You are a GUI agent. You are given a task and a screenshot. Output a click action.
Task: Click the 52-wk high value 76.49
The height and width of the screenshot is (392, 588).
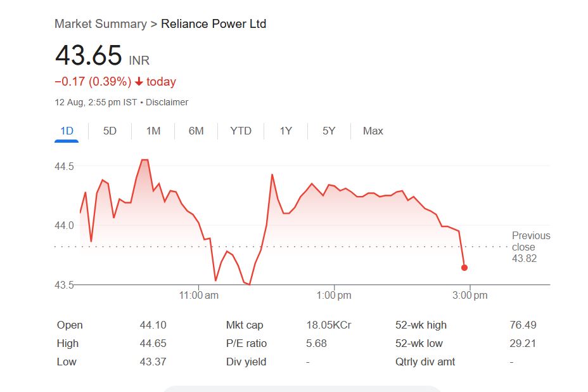pyautogui.click(x=523, y=325)
